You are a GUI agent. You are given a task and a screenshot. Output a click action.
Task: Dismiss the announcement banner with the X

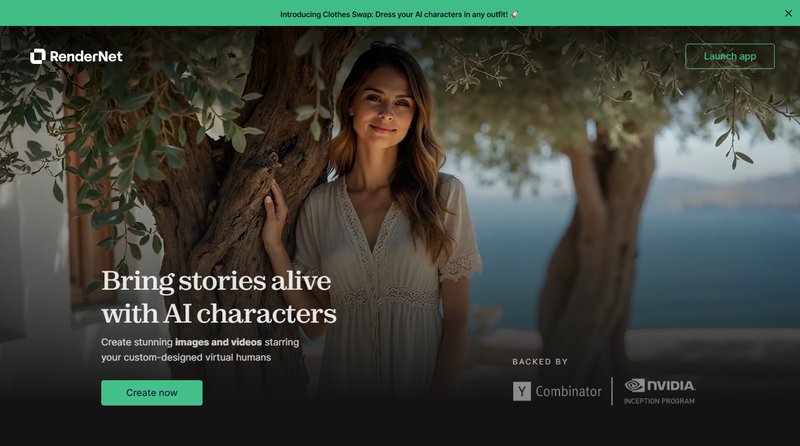[788, 13]
